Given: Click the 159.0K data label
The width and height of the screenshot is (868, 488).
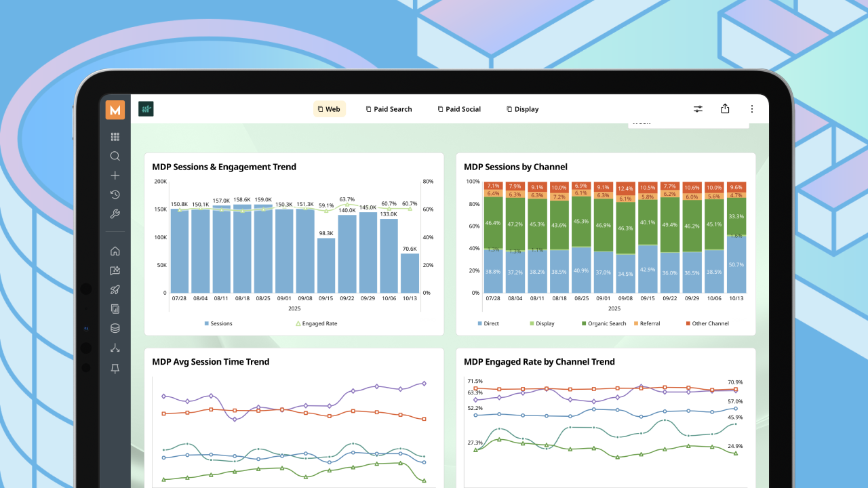Looking at the screenshot, I should (x=263, y=200).
